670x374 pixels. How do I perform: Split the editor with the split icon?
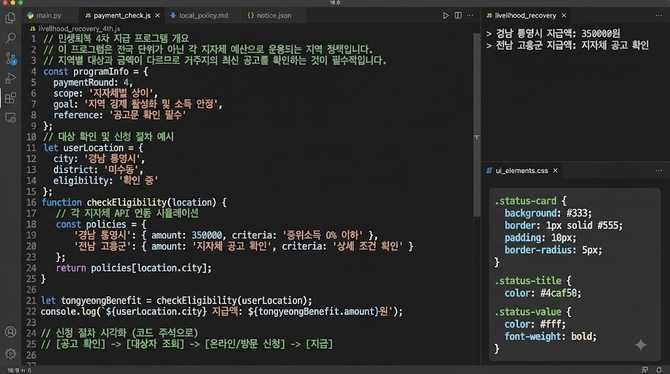coord(458,15)
